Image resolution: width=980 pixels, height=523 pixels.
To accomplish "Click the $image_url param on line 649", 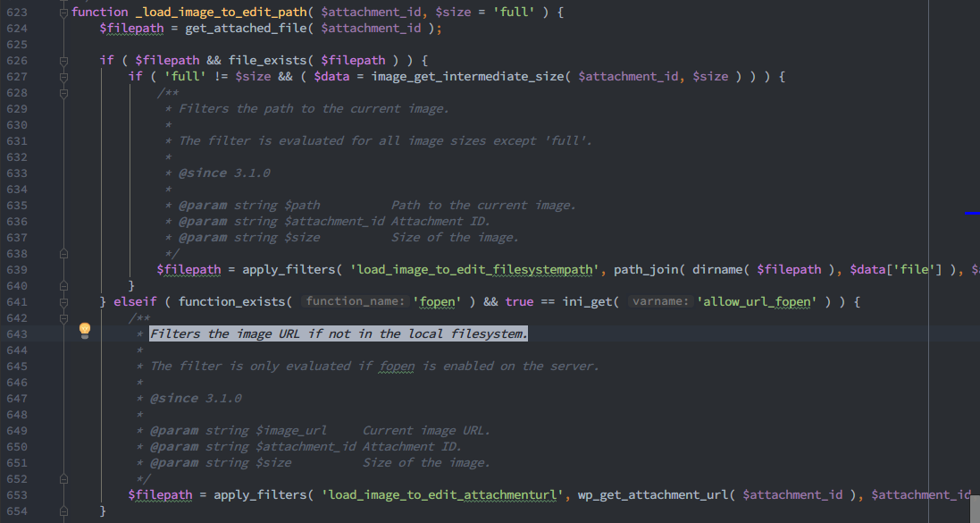I will point(290,430).
